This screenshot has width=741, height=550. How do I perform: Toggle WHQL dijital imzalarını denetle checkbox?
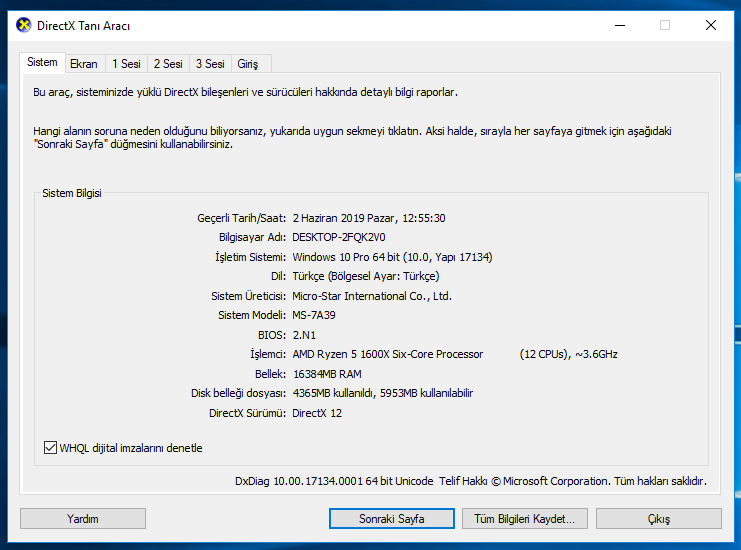[x=50, y=447]
